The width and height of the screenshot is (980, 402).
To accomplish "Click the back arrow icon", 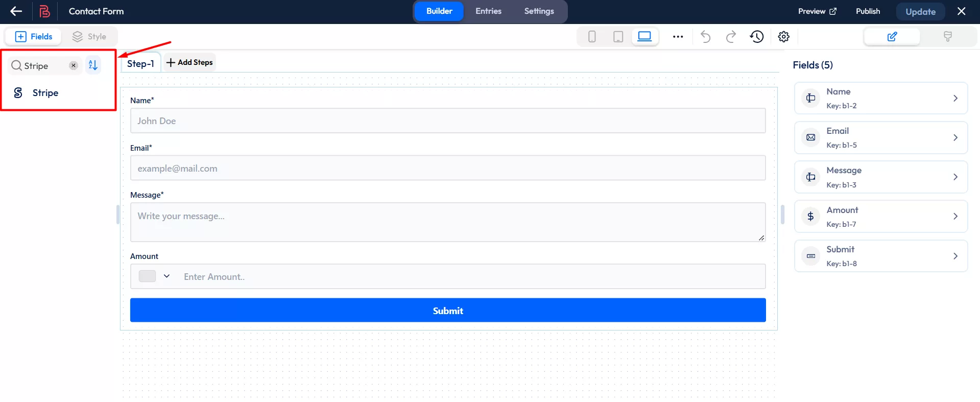I will point(16,11).
